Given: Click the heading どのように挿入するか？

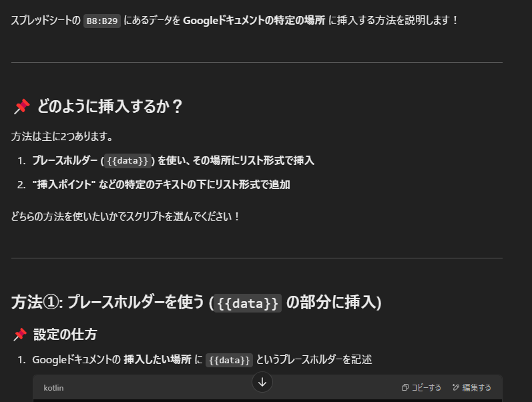Looking at the screenshot, I should point(109,106).
